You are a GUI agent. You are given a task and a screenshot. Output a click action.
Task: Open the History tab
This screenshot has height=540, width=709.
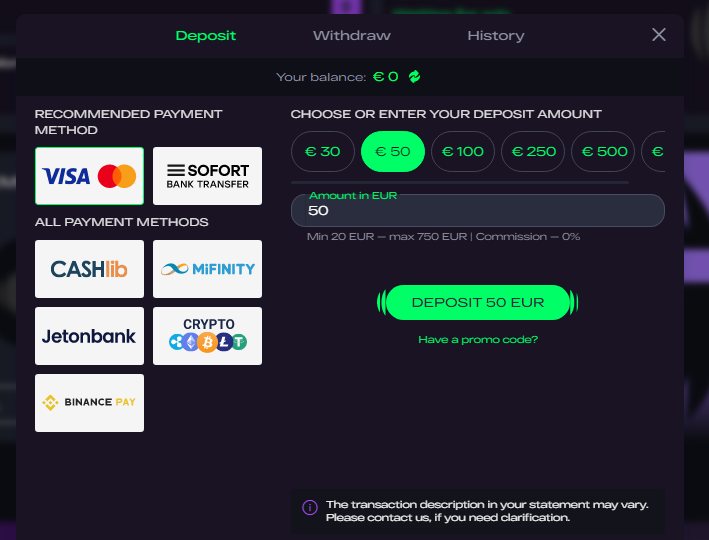(495, 36)
